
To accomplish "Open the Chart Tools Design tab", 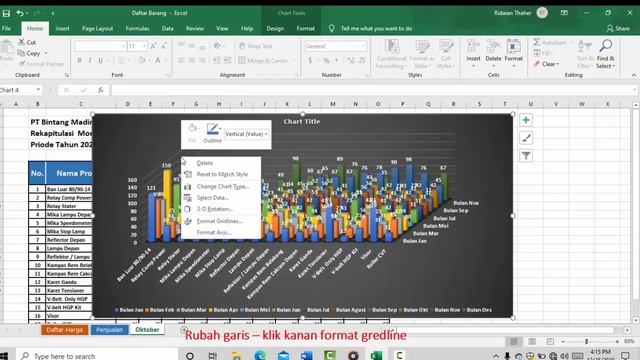I will coord(275,29).
